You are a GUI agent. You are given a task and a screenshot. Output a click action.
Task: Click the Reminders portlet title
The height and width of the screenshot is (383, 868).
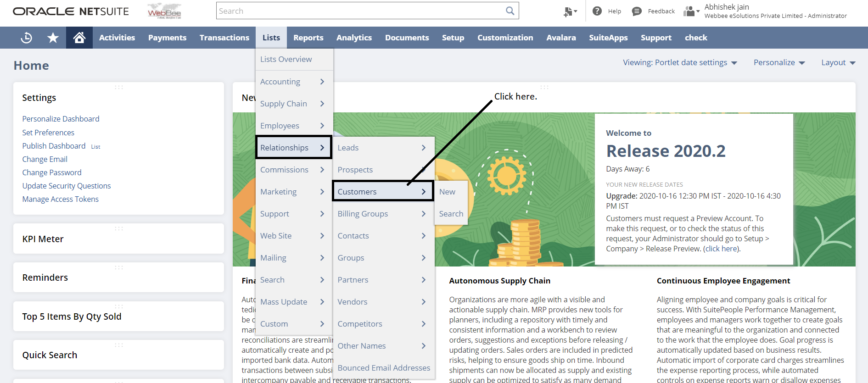[x=45, y=278]
